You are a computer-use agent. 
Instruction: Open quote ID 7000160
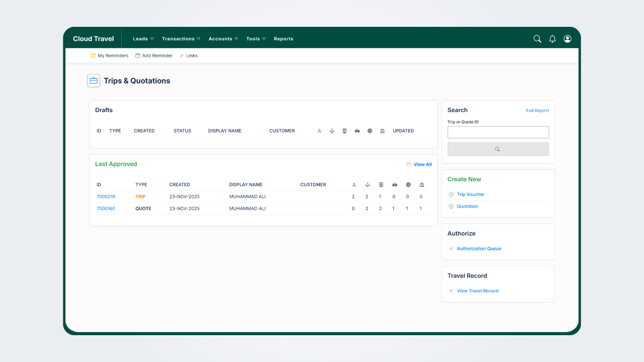click(x=106, y=209)
